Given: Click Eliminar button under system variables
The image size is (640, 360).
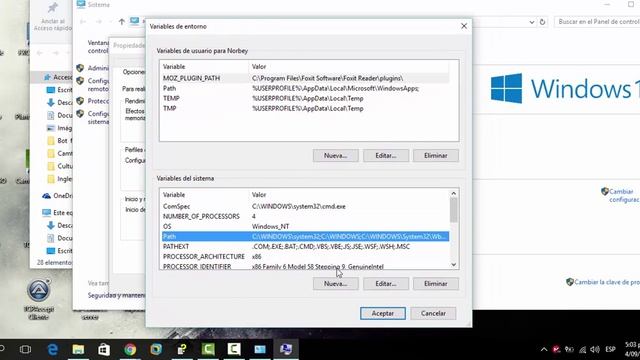Looking at the screenshot, I should click(436, 284).
